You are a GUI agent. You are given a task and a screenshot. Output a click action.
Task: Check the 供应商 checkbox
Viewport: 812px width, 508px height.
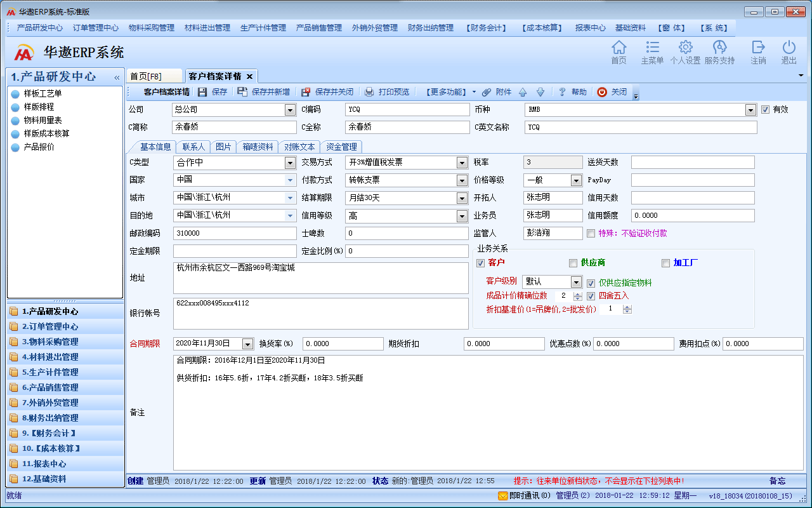tap(573, 263)
